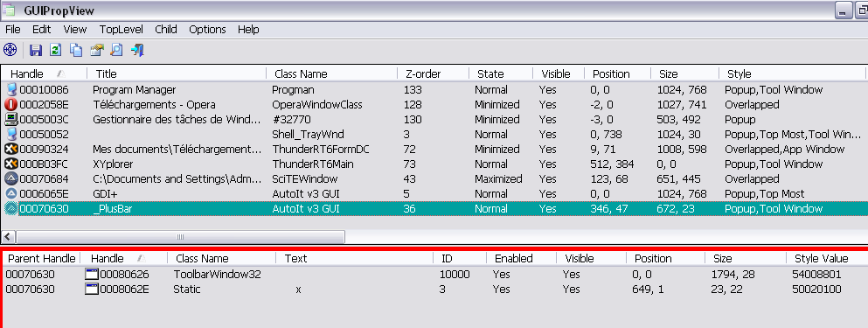Click the #32770 class name cell

click(291, 119)
